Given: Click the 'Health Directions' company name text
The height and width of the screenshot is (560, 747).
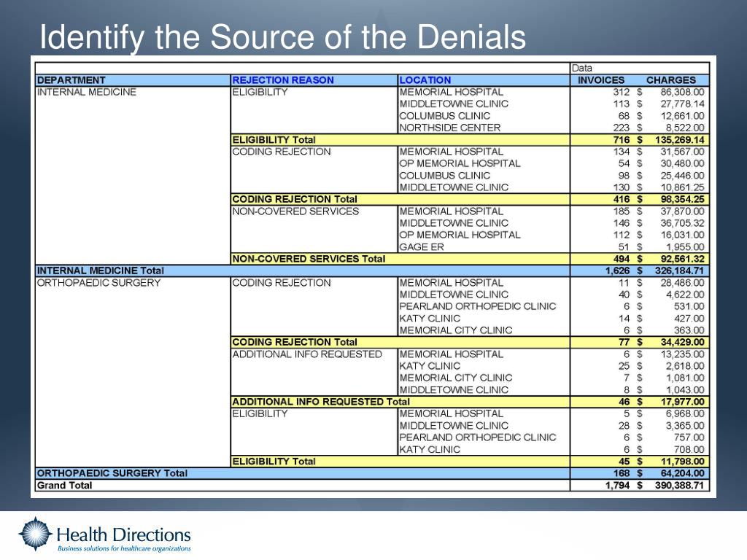Looking at the screenshot, I should [123, 534].
